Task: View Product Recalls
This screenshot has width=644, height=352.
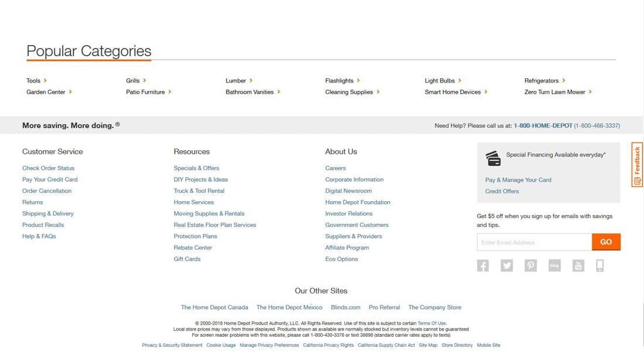Action: (43, 225)
